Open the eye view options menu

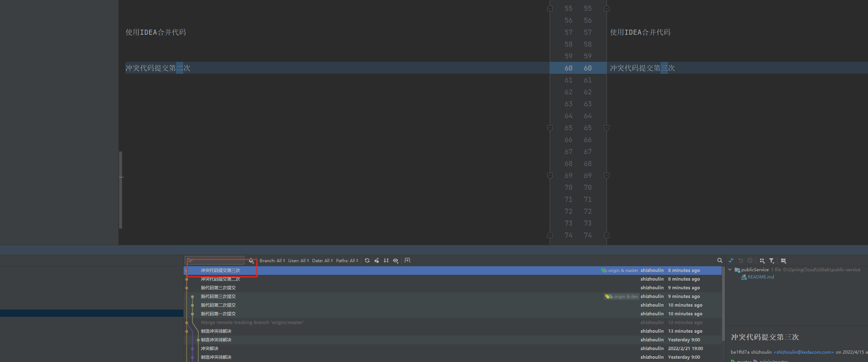396,260
